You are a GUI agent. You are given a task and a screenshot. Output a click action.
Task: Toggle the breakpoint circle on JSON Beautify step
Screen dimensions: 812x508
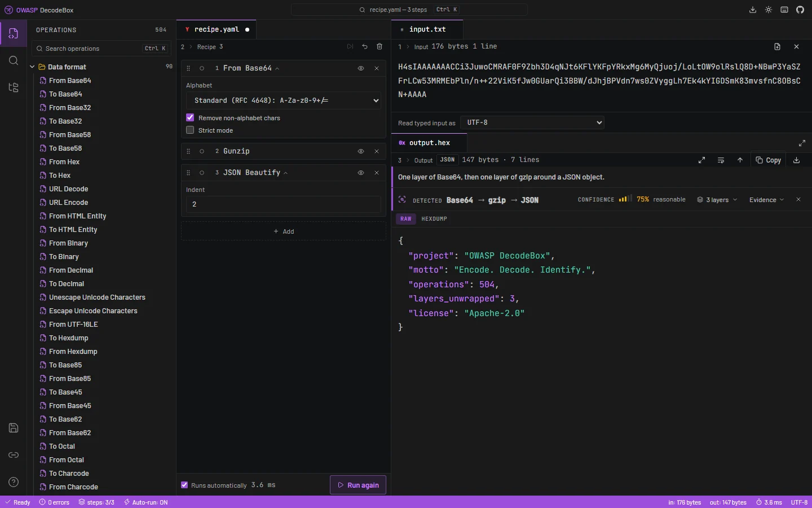202,173
